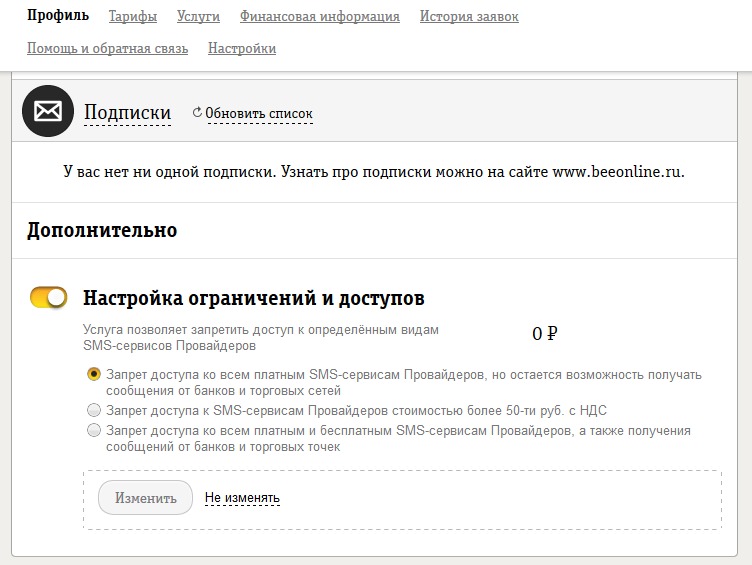Screen dimensions: 752x565
Task: Click the envelope Подписки icon
Action: [48, 111]
